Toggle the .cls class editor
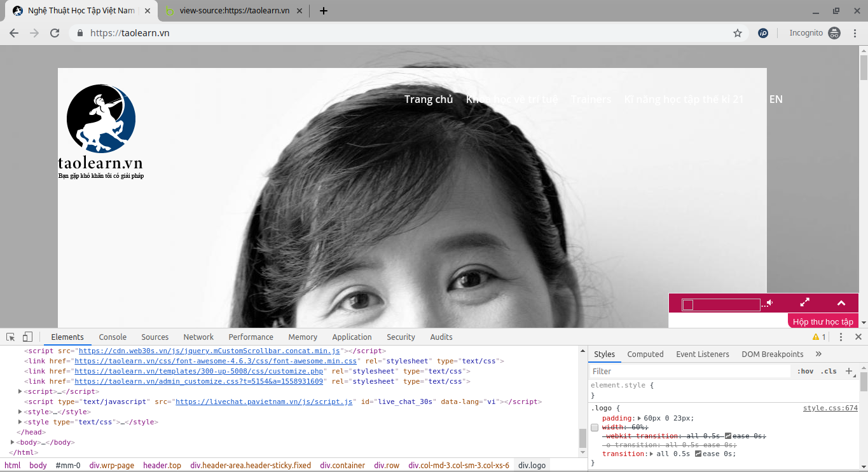This screenshot has height=472, width=868. pos(829,371)
